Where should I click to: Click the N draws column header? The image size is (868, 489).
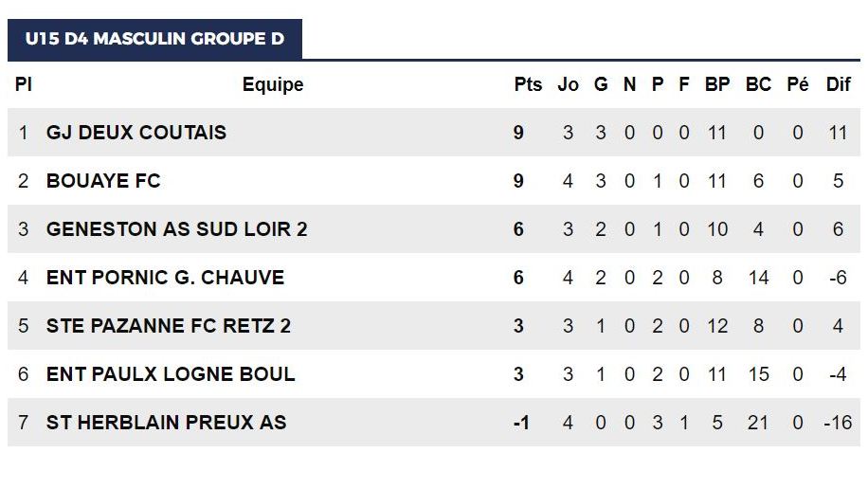click(629, 84)
